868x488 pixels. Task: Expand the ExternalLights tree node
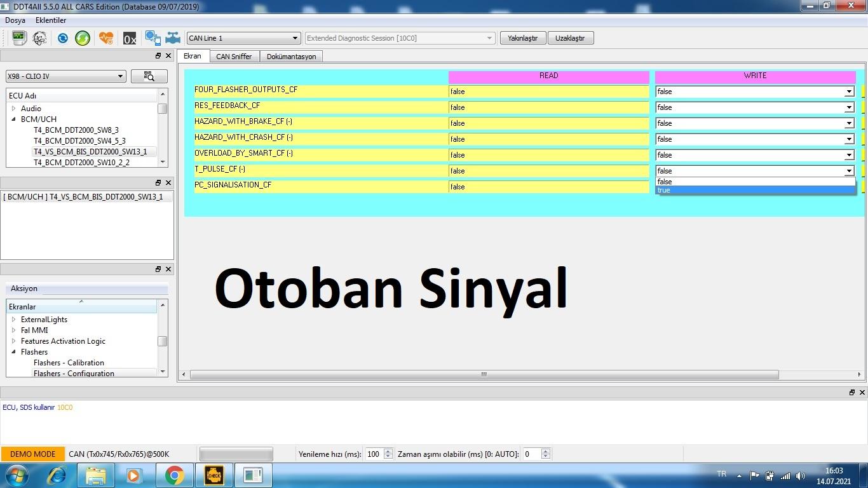[14, 320]
